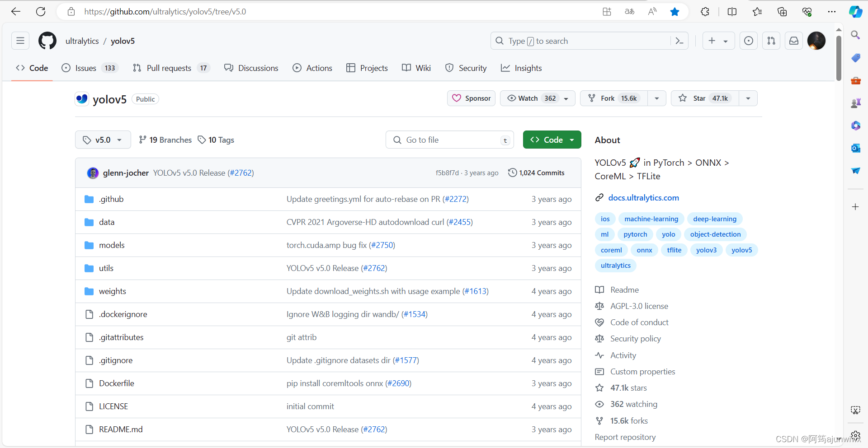Open the v5.0 branch/tag selector
Viewport: 868px width, 448px height.
pos(103,140)
